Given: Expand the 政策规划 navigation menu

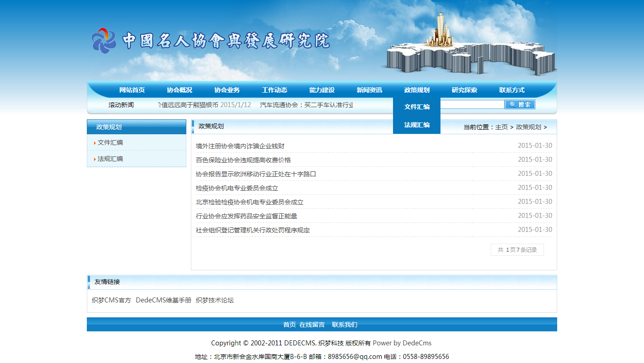Looking at the screenshot, I should point(417,90).
